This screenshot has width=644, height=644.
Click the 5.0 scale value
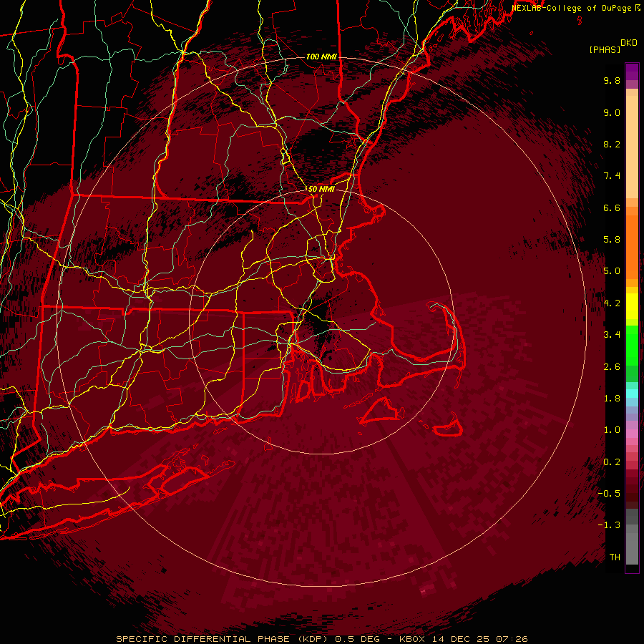point(612,271)
